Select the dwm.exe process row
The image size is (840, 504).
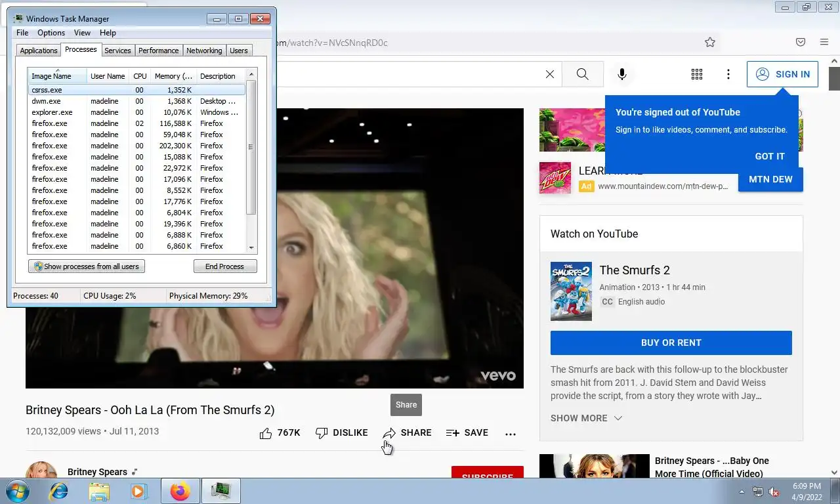coord(136,101)
